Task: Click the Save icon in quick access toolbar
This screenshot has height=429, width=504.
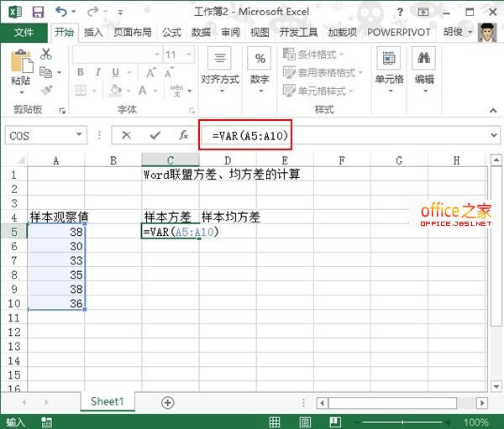Action: [x=38, y=13]
